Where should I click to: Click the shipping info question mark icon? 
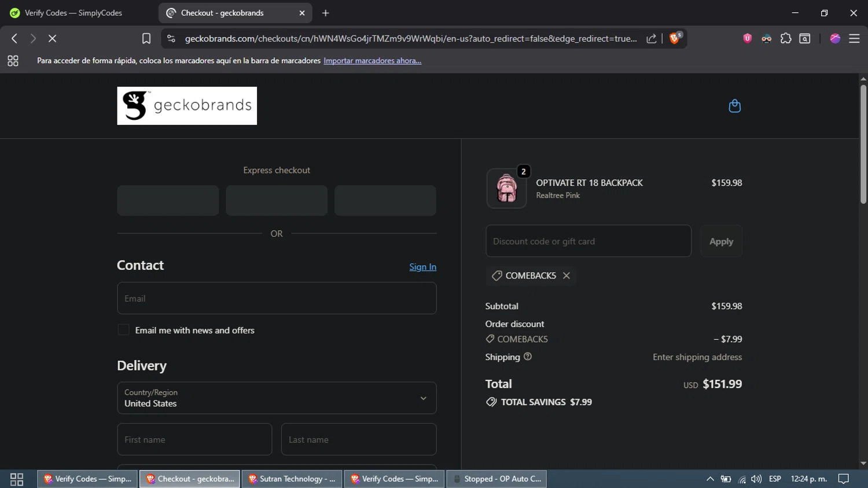528,357
